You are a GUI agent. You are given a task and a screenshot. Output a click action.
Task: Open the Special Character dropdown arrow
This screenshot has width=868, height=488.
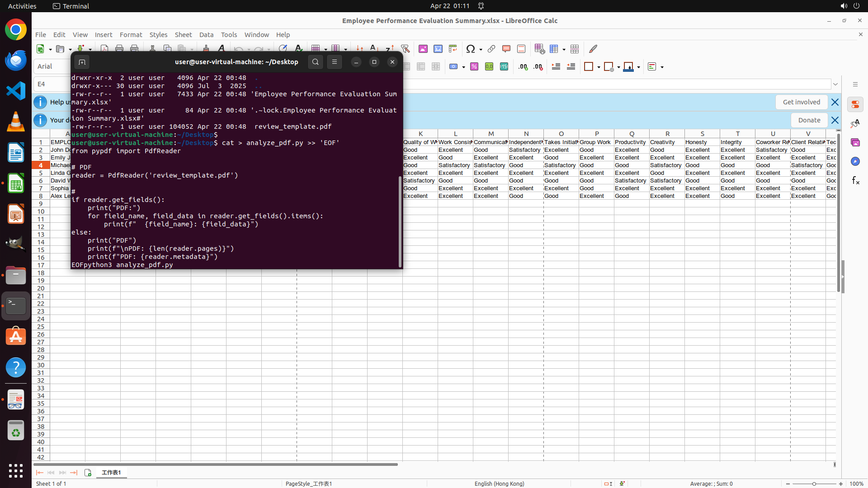pyautogui.click(x=481, y=49)
